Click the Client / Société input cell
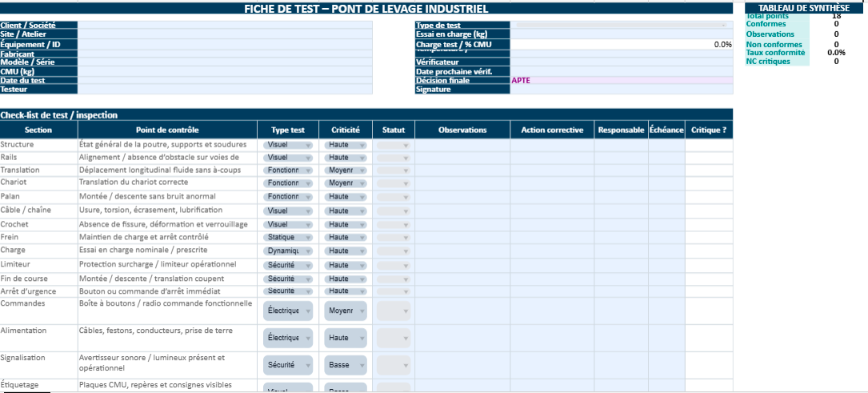The image size is (868, 393). point(225,26)
